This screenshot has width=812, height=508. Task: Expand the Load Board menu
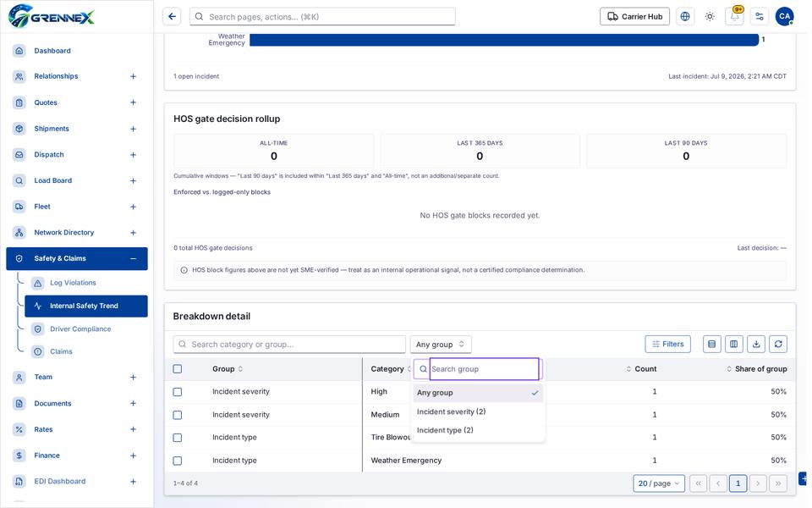133,180
